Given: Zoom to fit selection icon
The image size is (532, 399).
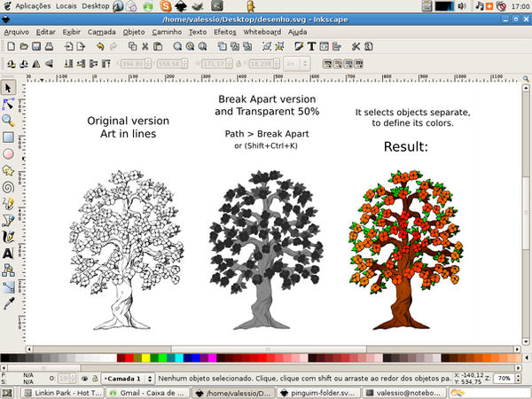Looking at the screenshot, I should pyautogui.click(x=177, y=46).
